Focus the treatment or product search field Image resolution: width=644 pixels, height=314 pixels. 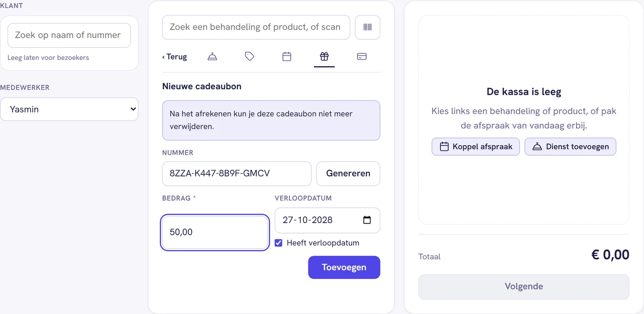pos(256,27)
